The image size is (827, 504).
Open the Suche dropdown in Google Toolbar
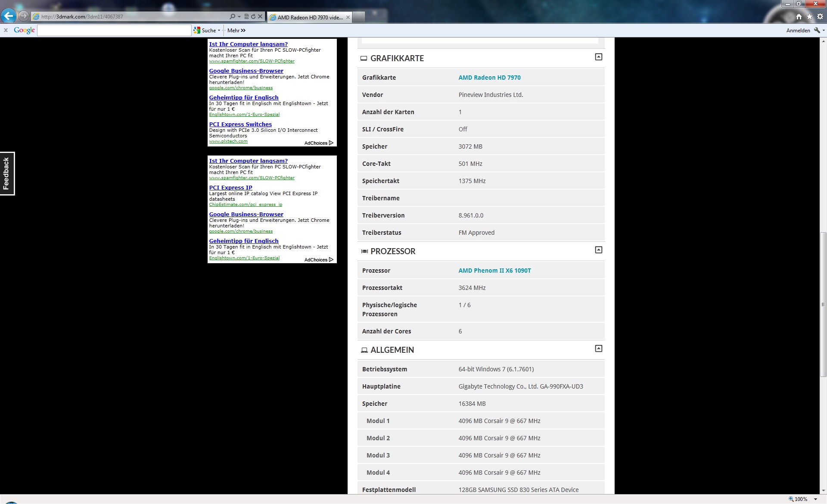pos(219,31)
